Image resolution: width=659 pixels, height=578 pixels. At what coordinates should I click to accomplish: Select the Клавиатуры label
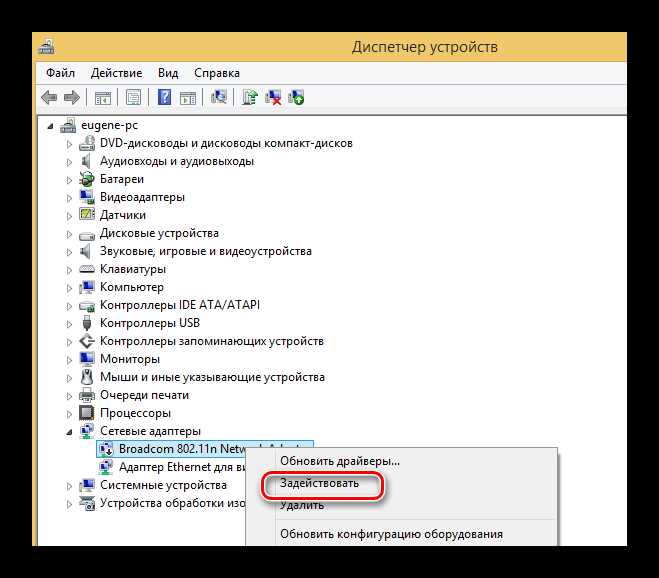(x=133, y=269)
